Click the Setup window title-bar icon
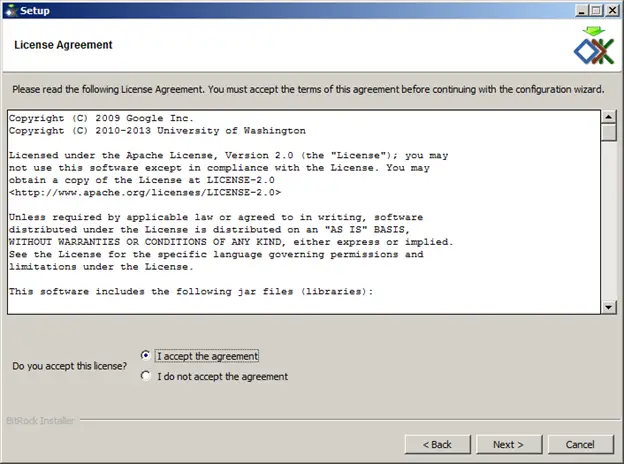This screenshot has width=624, height=464. coord(11,10)
